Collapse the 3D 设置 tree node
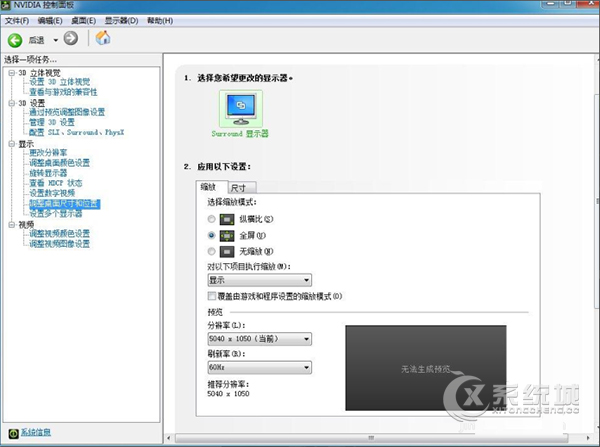600x447 pixels. click(12, 103)
